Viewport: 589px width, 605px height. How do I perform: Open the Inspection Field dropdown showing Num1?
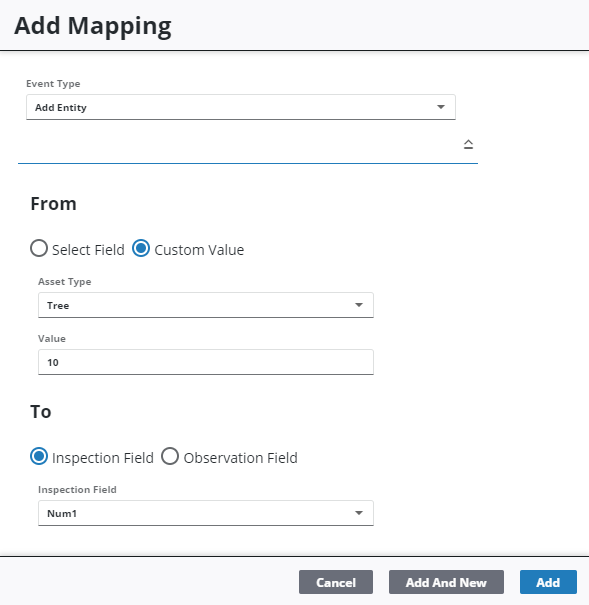(x=206, y=513)
